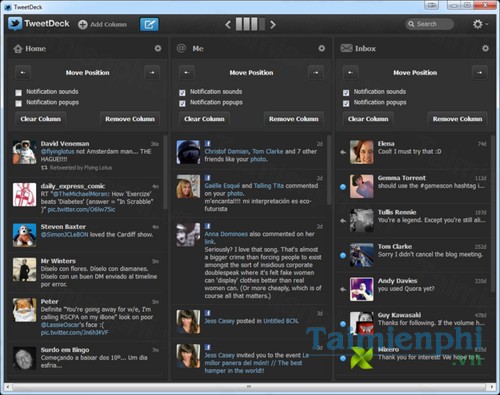Click Facebook icon on Christof Damian notification
This screenshot has height=395, width=500.
[207, 143]
